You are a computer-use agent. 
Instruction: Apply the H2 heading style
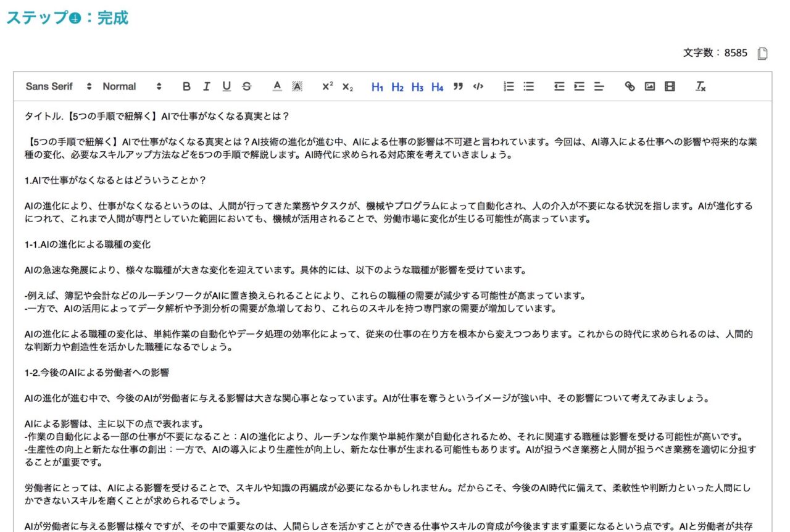[397, 87]
